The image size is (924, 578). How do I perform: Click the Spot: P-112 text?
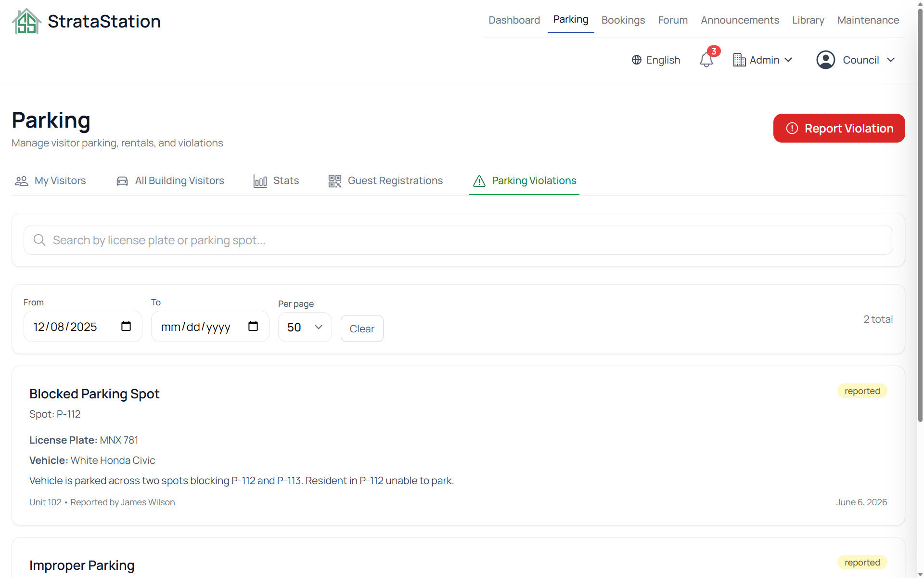pyautogui.click(x=55, y=414)
